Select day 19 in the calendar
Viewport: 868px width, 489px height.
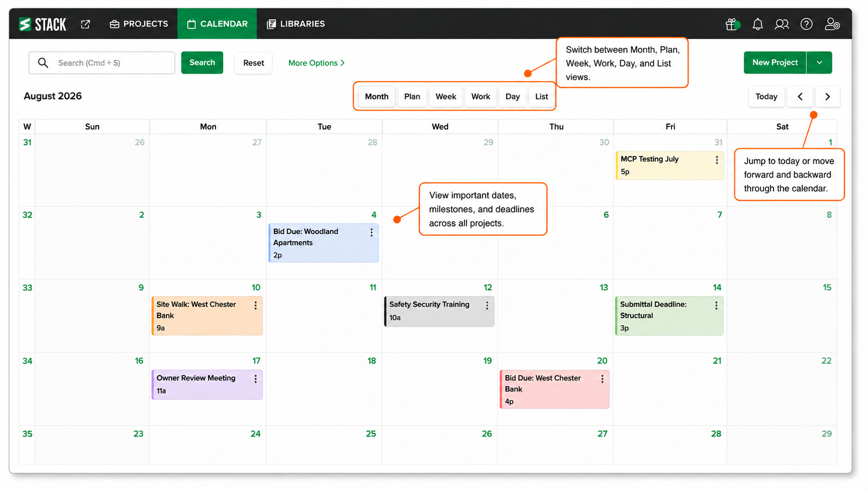[x=487, y=361]
